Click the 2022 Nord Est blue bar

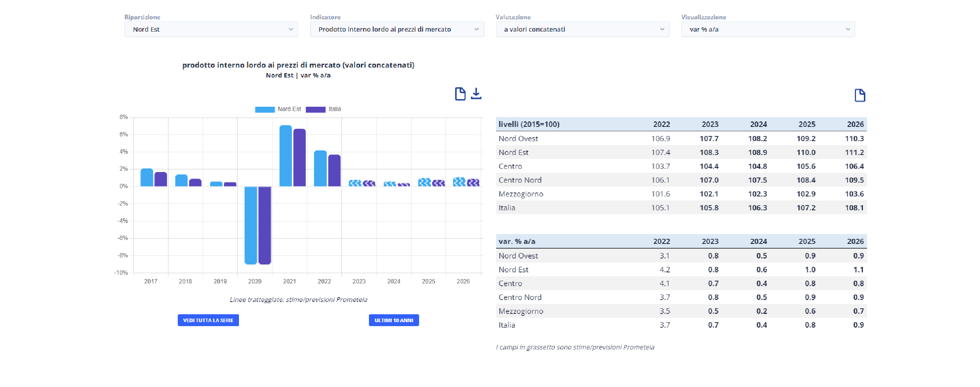click(320, 168)
